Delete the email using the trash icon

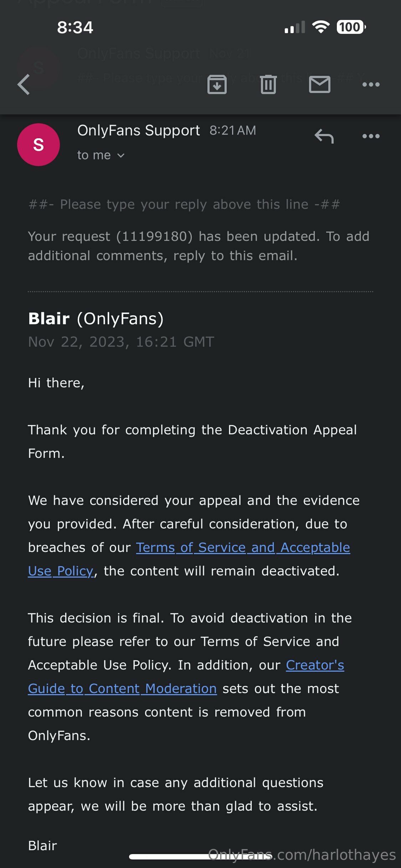tap(268, 84)
